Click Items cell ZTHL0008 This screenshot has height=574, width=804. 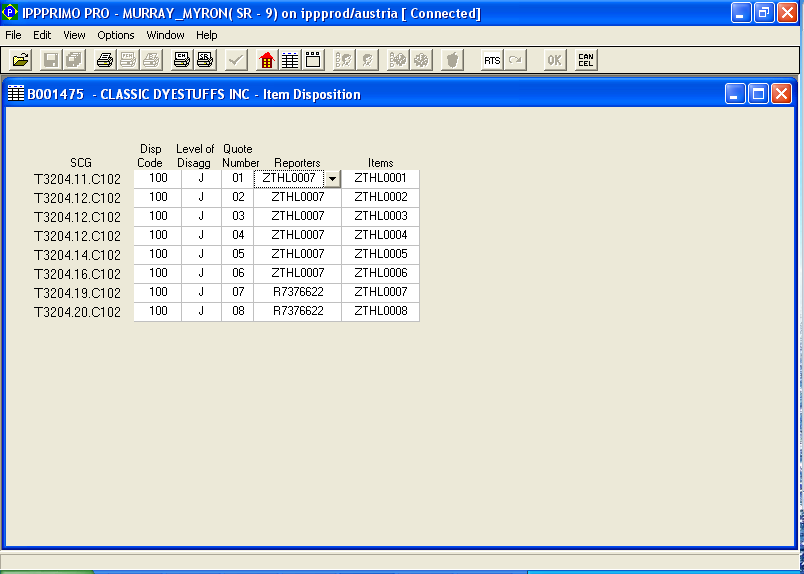coord(380,311)
